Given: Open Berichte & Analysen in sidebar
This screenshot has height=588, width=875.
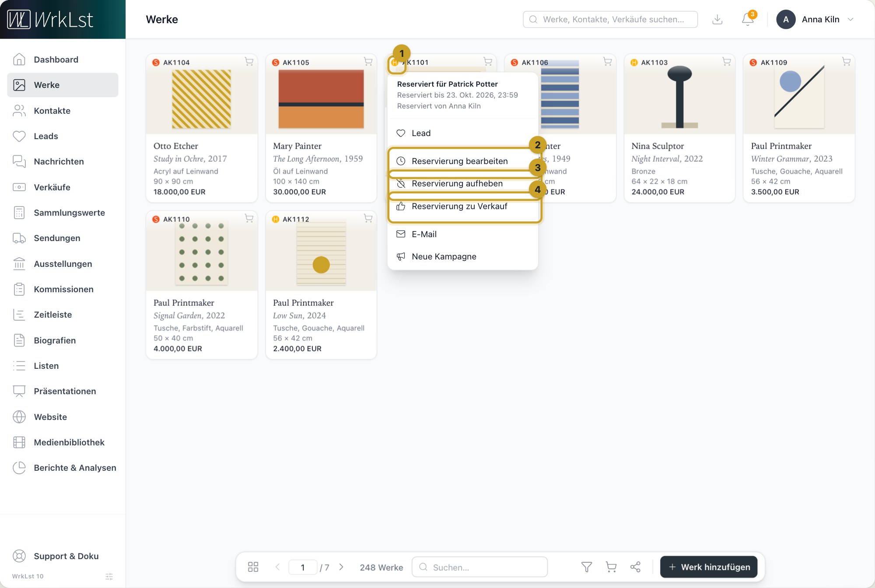Looking at the screenshot, I should (x=63, y=468).
